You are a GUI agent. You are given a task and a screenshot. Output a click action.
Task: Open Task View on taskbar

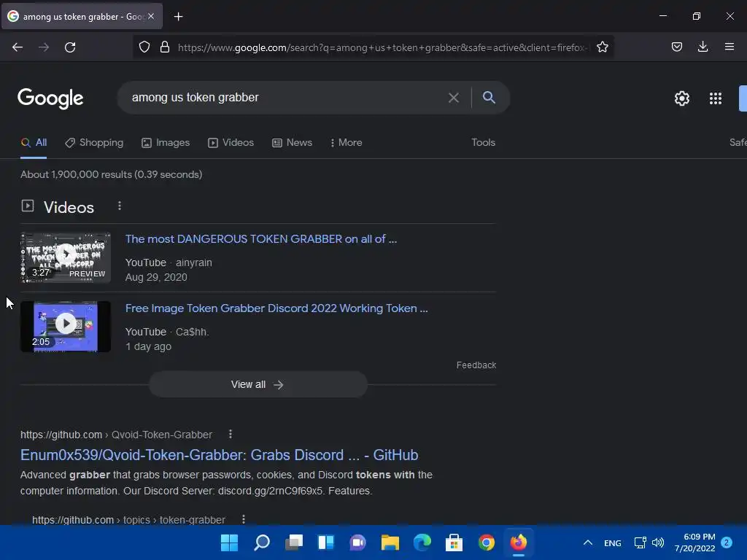pyautogui.click(x=294, y=542)
